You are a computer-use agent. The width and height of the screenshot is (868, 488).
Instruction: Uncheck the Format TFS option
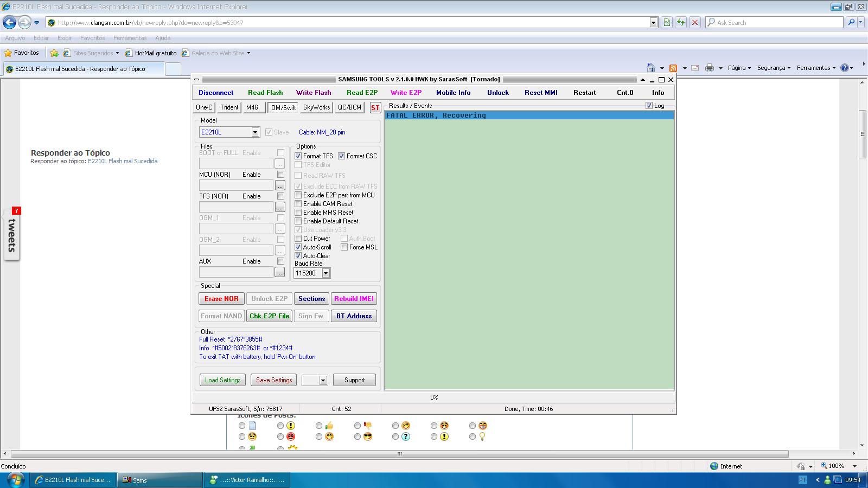pos(298,156)
